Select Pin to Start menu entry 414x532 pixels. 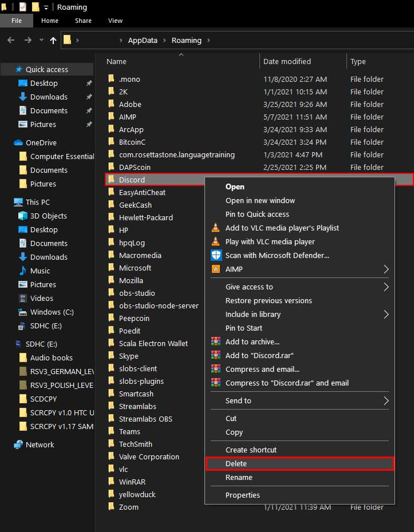pos(300,328)
